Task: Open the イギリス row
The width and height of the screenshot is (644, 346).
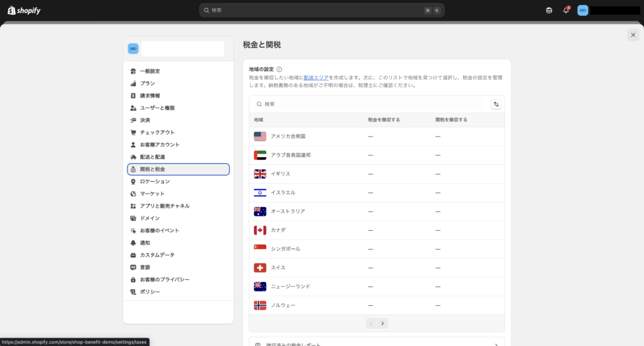Action: pyautogui.click(x=377, y=174)
